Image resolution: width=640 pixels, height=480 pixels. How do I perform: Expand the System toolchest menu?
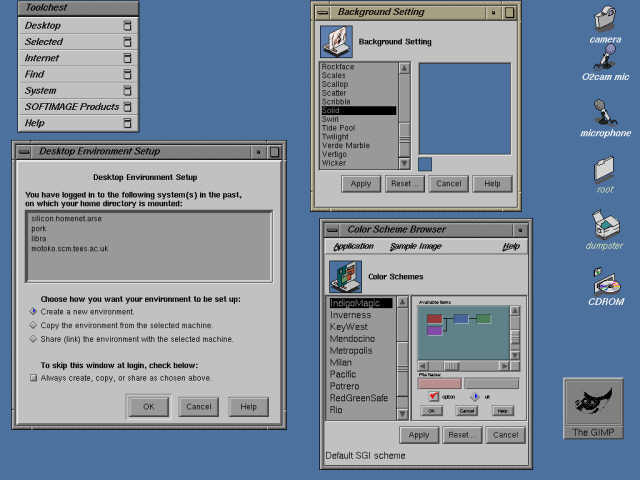(40, 90)
